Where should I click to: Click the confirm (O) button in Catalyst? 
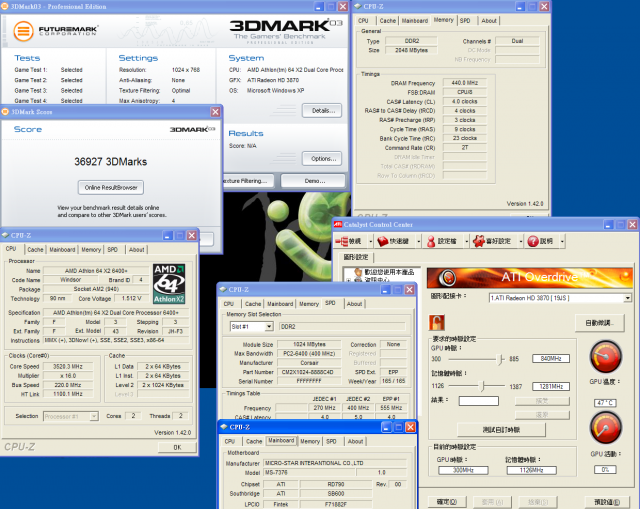pyautogui.click(x=447, y=502)
